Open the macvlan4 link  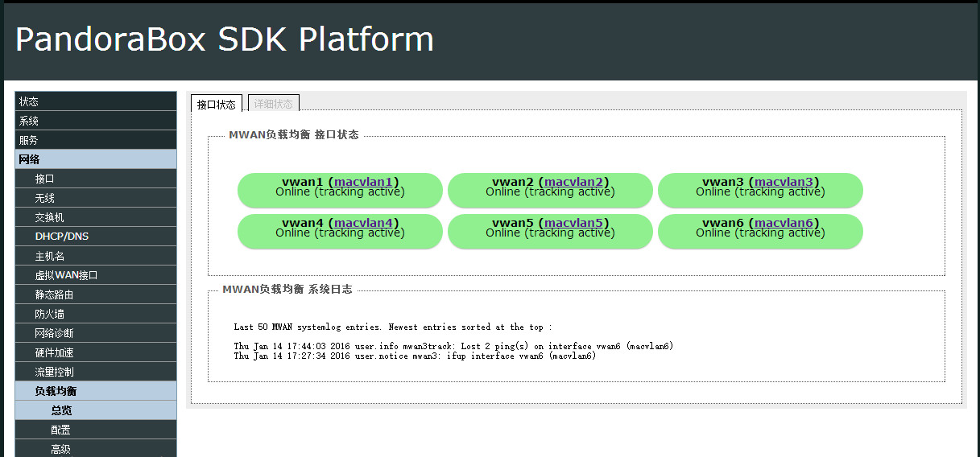coord(364,223)
